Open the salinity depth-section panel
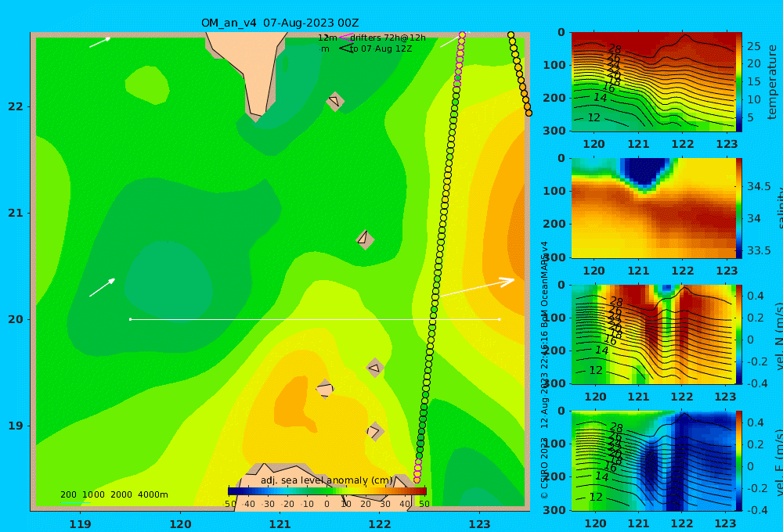This screenshot has height=532, width=783. pos(653,208)
